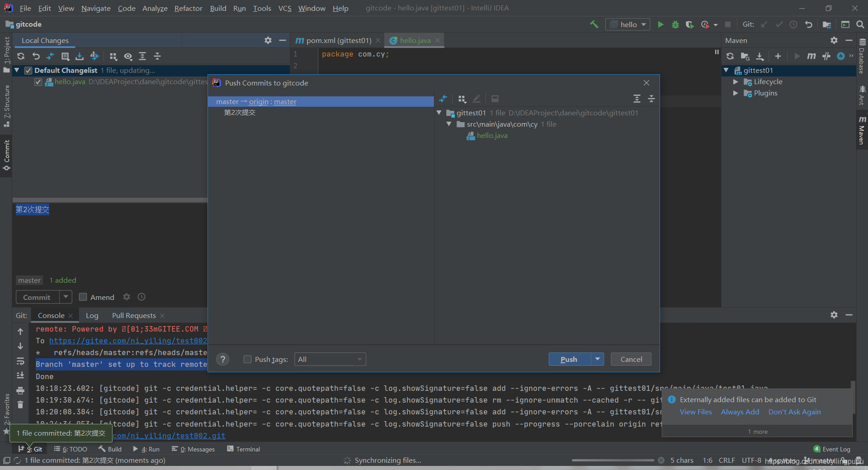The image size is (868, 470).
Task: Open Local Changes settings gear
Action: click(268, 40)
